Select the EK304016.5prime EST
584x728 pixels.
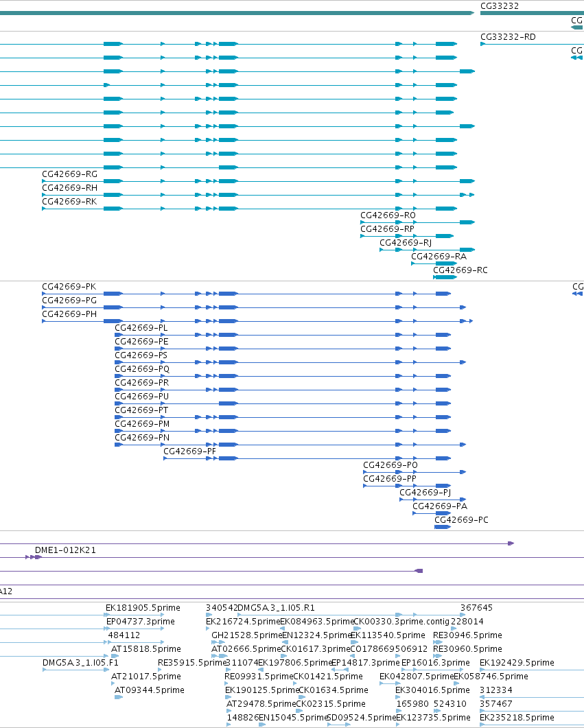(432, 690)
